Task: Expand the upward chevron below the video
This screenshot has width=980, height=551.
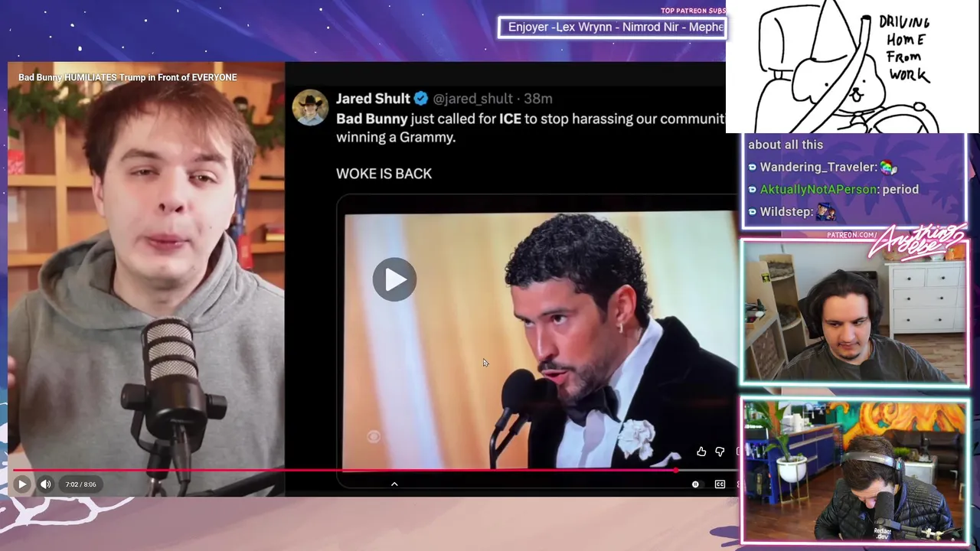Action: (394, 484)
